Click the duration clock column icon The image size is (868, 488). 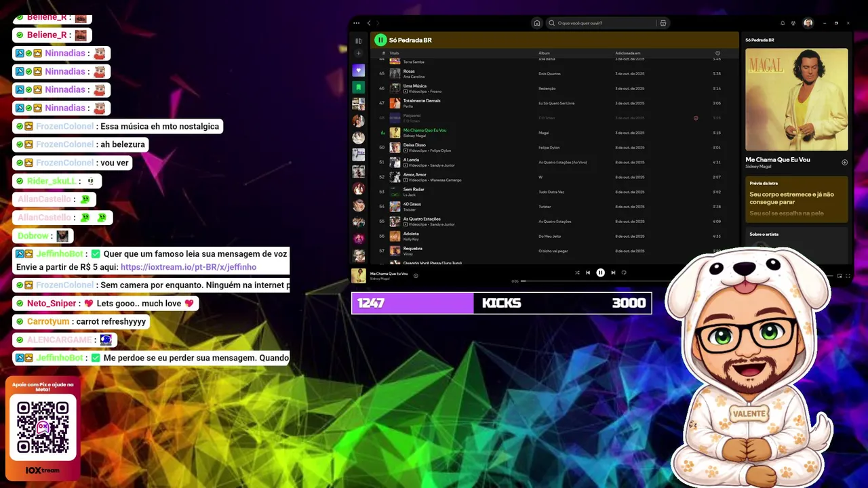click(x=717, y=53)
